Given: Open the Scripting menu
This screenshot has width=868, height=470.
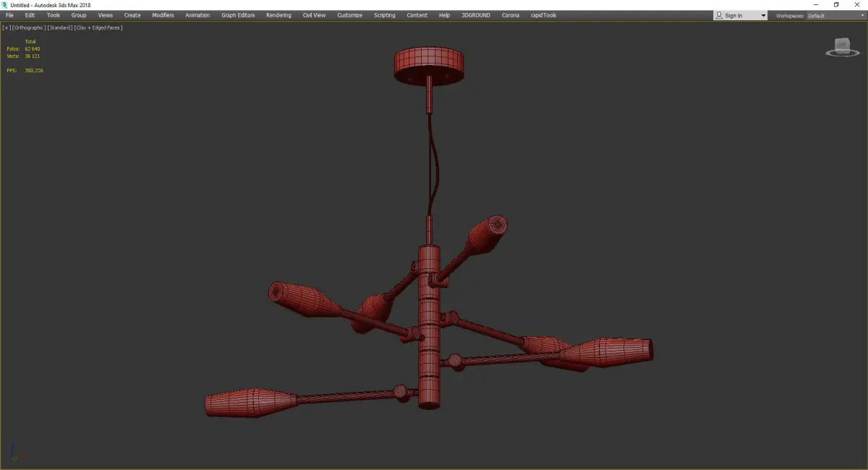Looking at the screenshot, I should coord(384,15).
